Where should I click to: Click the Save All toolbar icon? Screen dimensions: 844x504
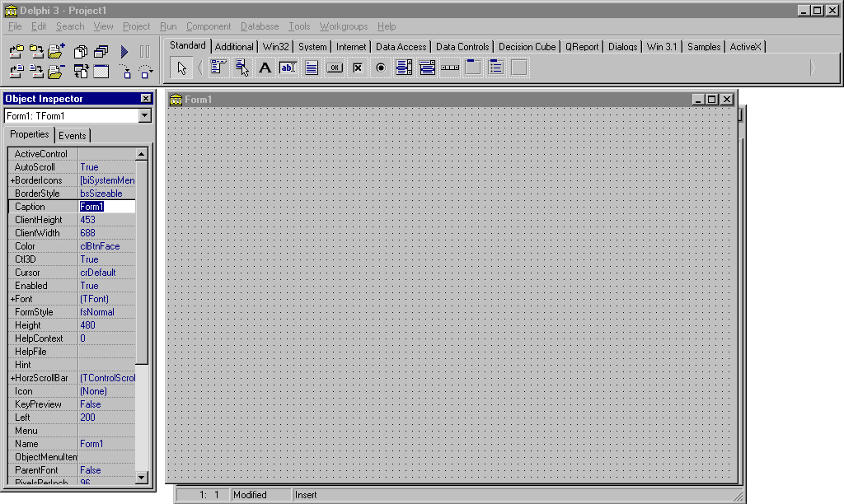[x=36, y=52]
